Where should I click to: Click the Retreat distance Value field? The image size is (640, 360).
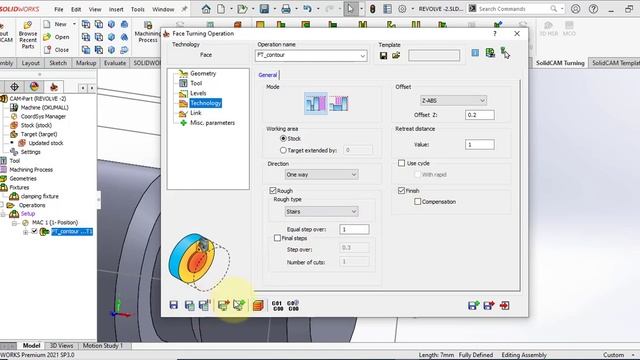click(x=480, y=144)
